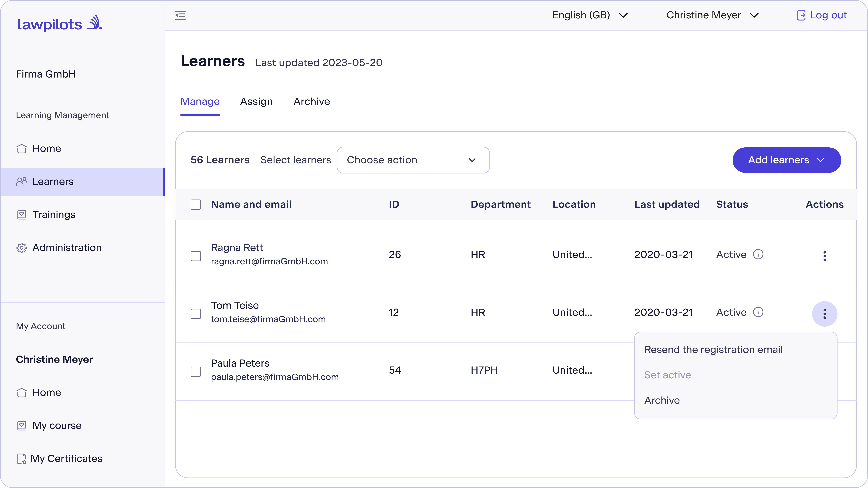Click the My Certificates icon
868x488 pixels.
click(22, 459)
